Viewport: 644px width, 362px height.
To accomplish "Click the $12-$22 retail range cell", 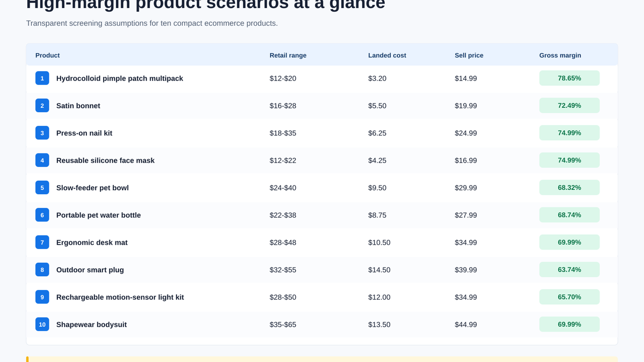I will [x=283, y=160].
